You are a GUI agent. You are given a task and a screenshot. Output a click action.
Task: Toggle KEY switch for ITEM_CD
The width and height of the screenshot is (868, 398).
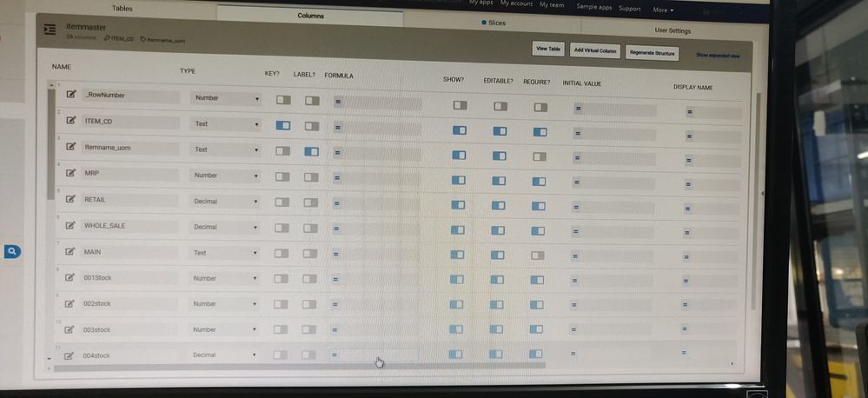tap(283, 126)
